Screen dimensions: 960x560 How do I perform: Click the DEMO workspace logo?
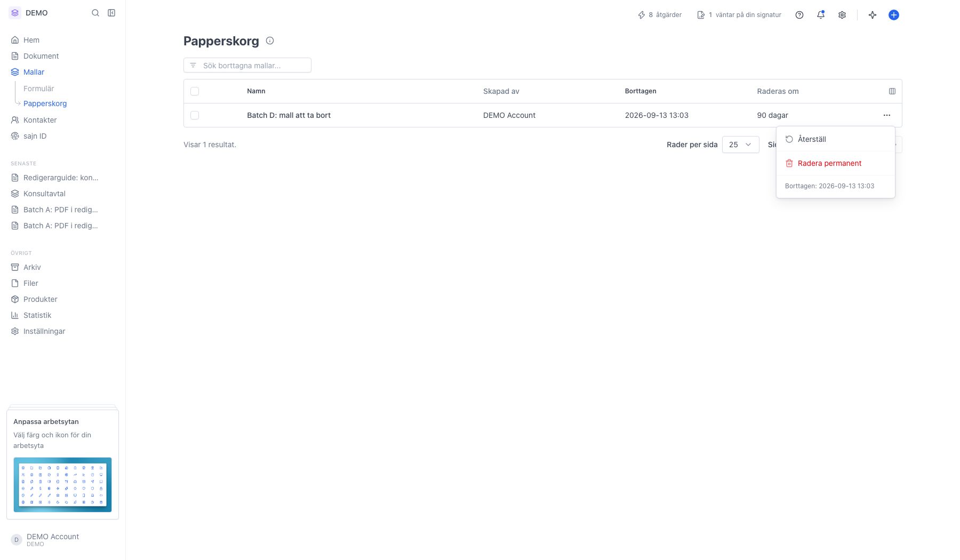[x=15, y=13]
